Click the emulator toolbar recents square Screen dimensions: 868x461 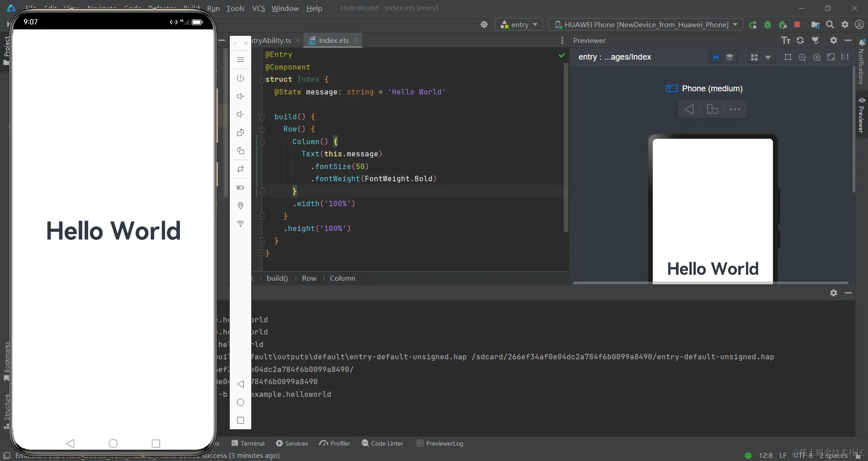(241, 420)
